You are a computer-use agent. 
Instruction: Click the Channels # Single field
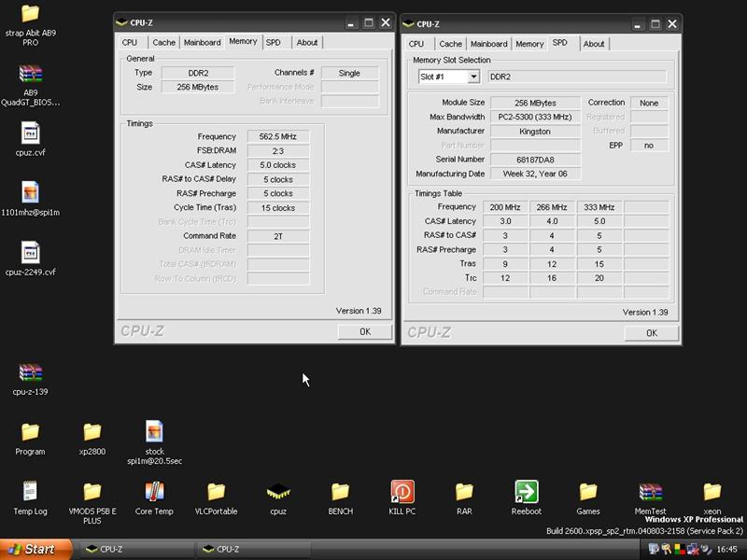349,73
